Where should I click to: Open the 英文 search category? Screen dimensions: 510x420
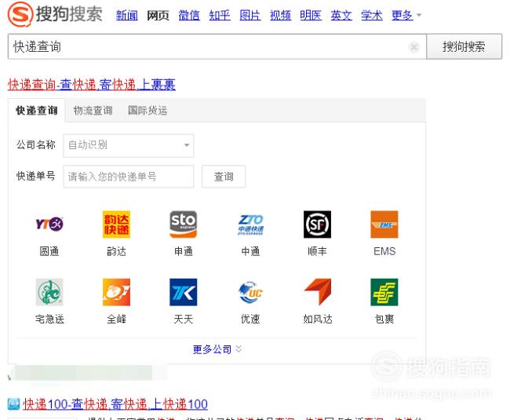(341, 15)
